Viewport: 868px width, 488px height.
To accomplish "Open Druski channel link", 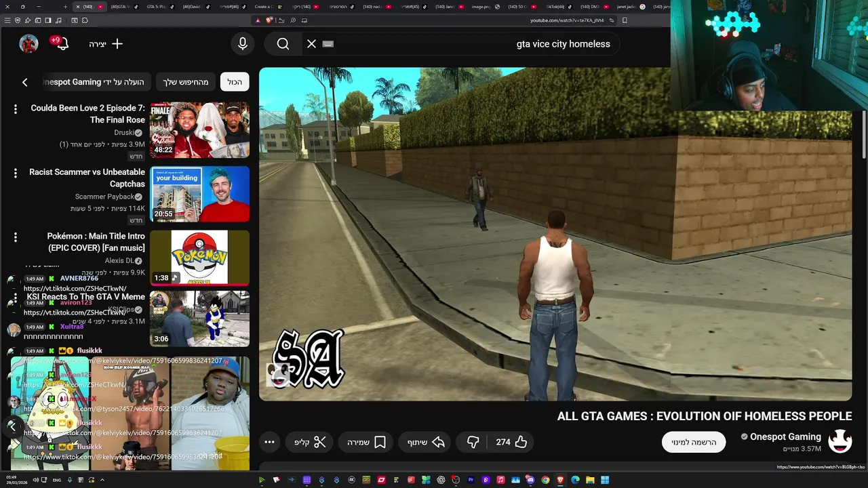I will click(x=123, y=133).
